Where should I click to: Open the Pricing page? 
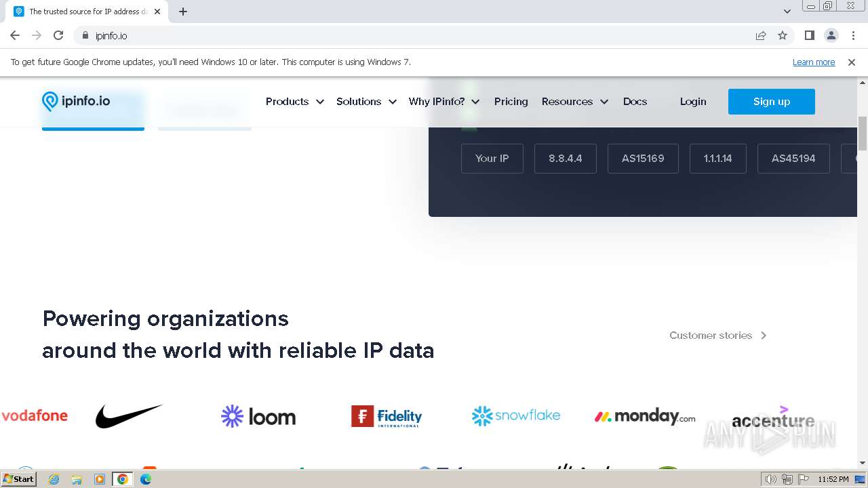pyautogui.click(x=511, y=102)
